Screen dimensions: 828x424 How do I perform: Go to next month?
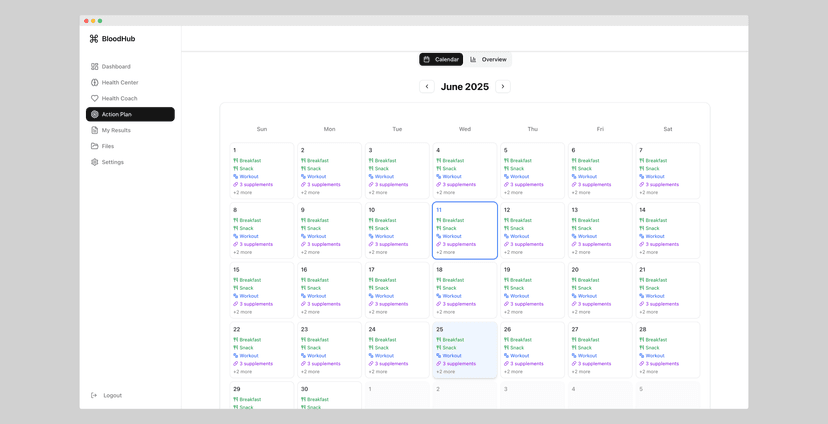click(503, 87)
